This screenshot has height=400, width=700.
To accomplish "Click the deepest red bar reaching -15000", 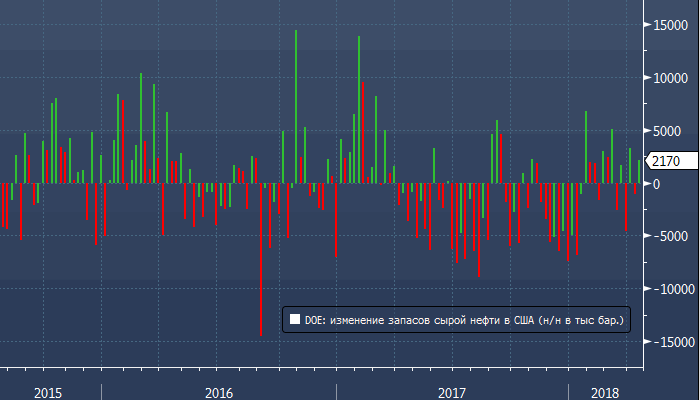I will click(x=261, y=260).
